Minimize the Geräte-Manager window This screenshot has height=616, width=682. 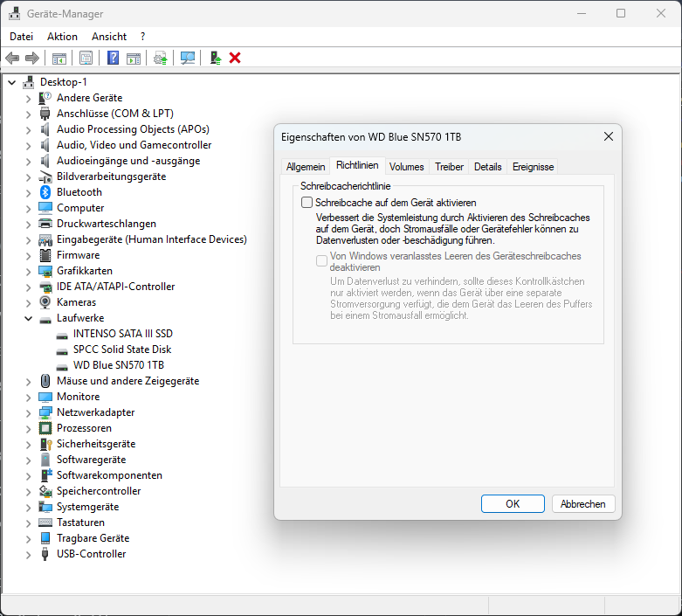(x=581, y=13)
